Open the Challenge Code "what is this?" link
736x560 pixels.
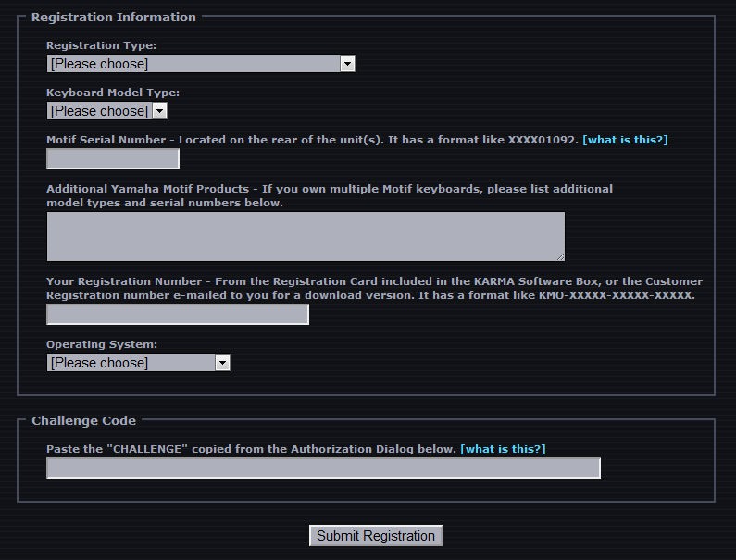503,449
